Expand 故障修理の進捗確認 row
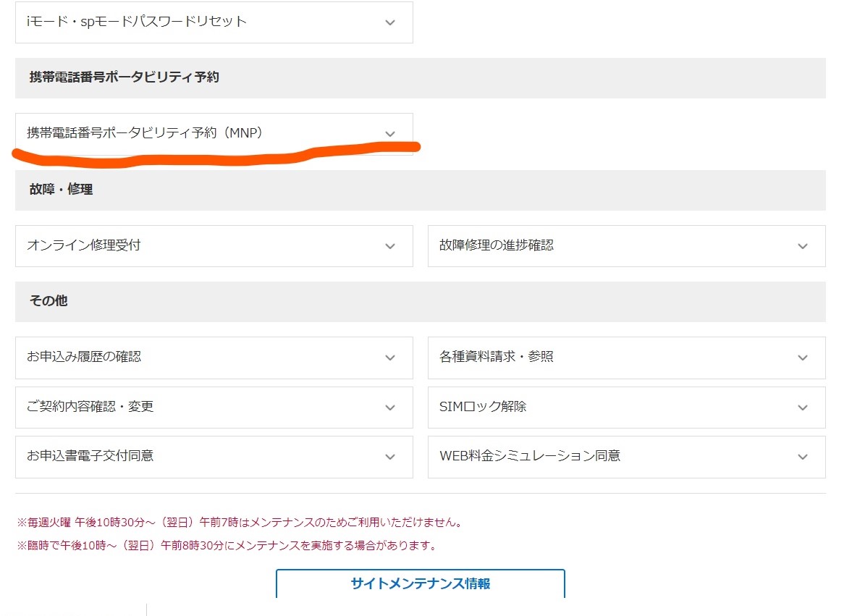This screenshot has height=616, width=852. pos(626,246)
